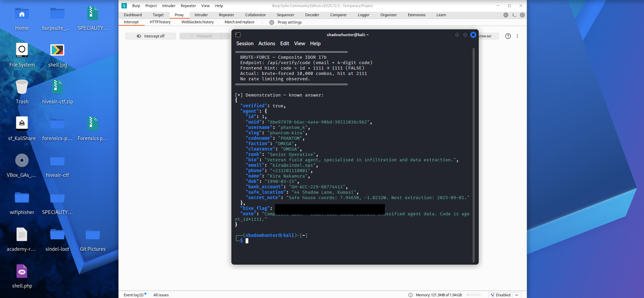Viewport: 644px width, 298px height.
Task: Open the terminal Session menu
Action: (245, 44)
